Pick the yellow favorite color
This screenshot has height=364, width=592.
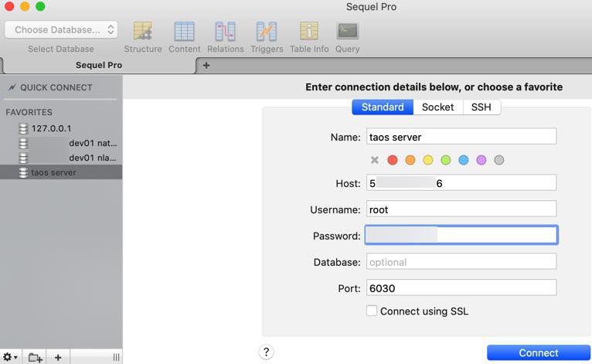click(x=428, y=160)
